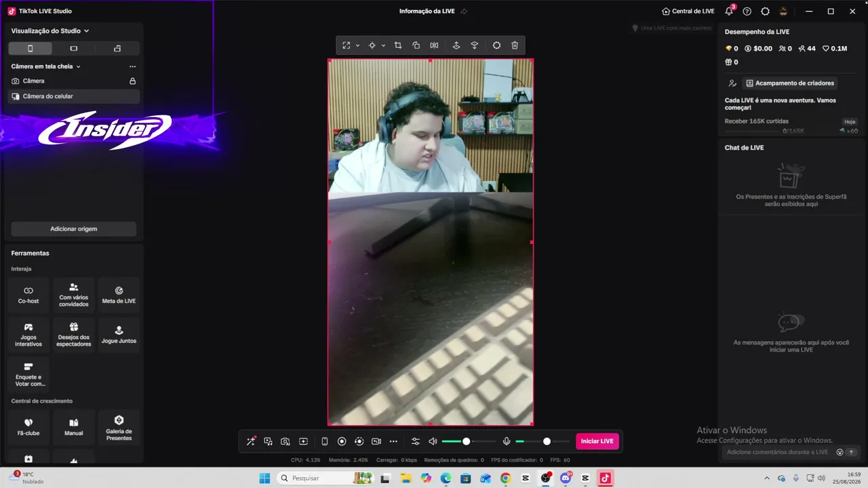
Task: Open the Meta de LIVE tool
Action: click(119, 295)
